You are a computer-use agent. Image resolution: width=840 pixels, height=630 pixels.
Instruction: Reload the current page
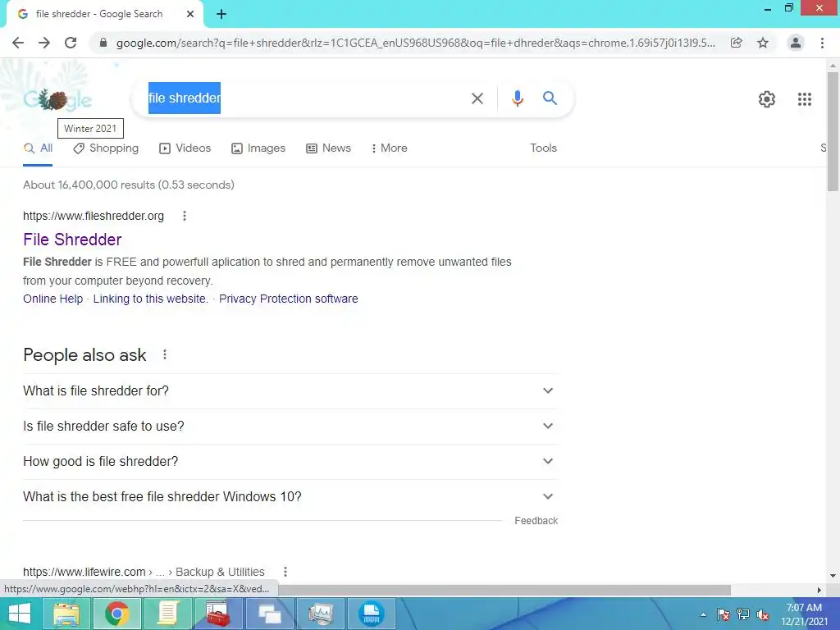point(71,43)
